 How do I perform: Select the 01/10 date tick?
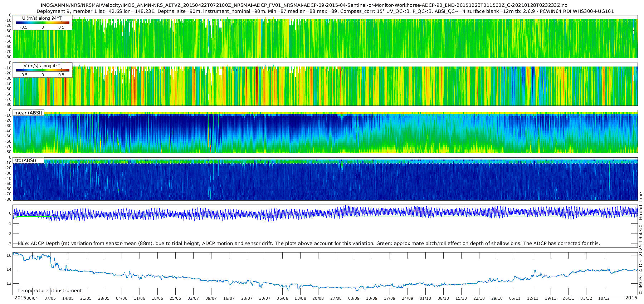point(425,298)
